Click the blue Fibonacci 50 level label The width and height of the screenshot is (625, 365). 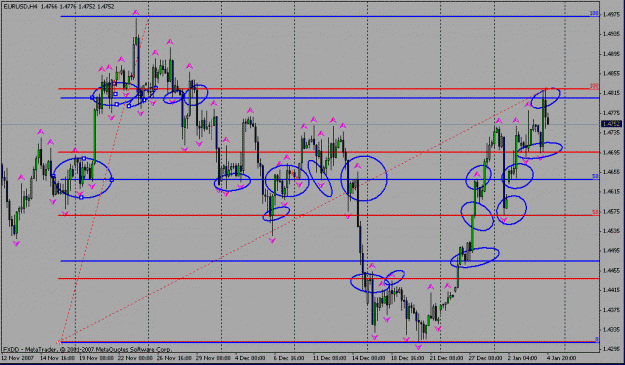point(595,177)
